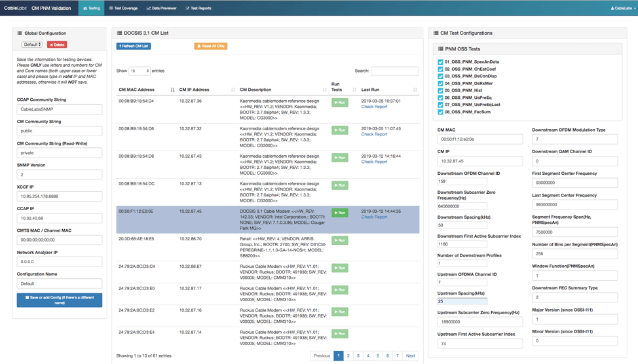This screenshot has height=364, width=638.
Task: Run tests for CM 00:50:F1:12:E0:0E
Action: (340, 213)
